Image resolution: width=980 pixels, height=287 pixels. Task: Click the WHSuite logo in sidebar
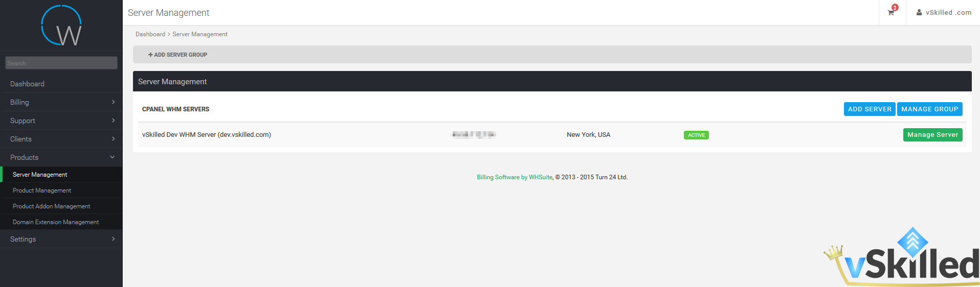point(61,26)
